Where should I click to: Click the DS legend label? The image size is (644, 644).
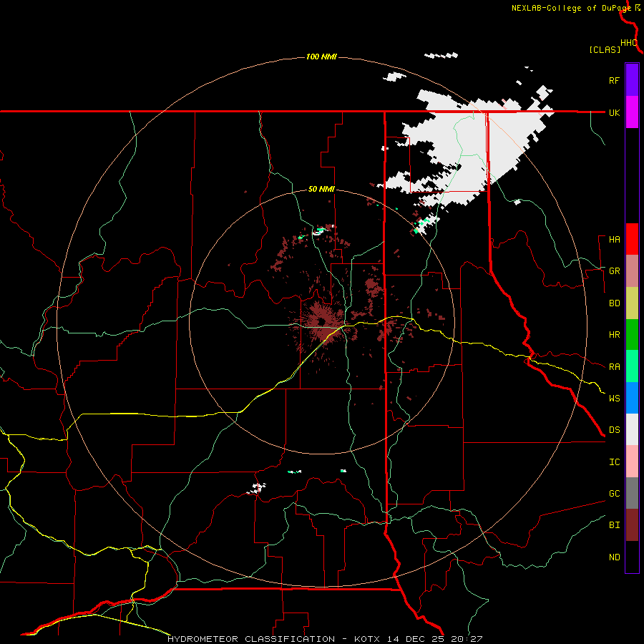(x=614, y=430)
